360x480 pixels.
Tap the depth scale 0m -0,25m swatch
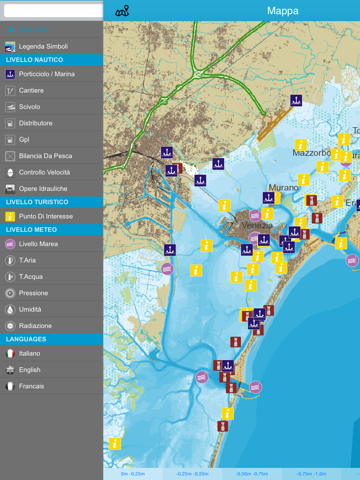133,474
